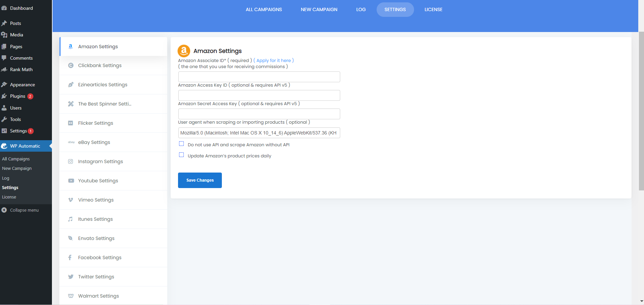This screenshot has width=644, height=305.
Task: Open the WP Automatic plugin sidebar icon
Action: click(4, 146)
